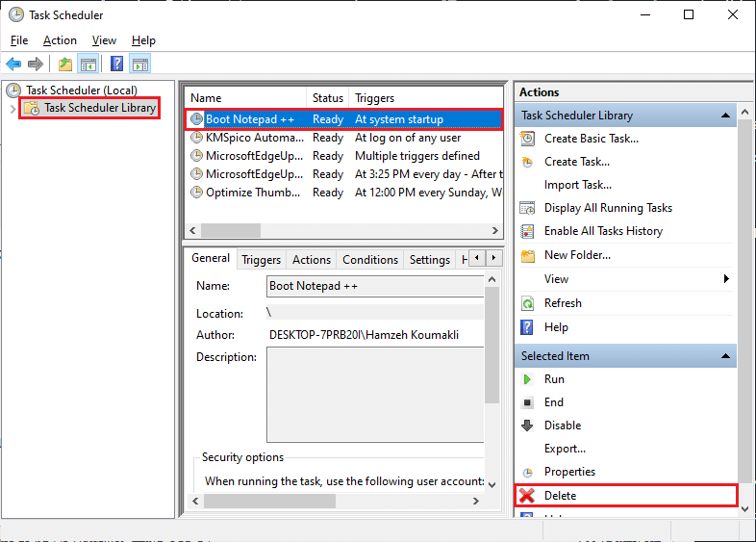Screen dimensions: 756x542
Task: Switch to the Conditions tab
Action: point(369,260)
